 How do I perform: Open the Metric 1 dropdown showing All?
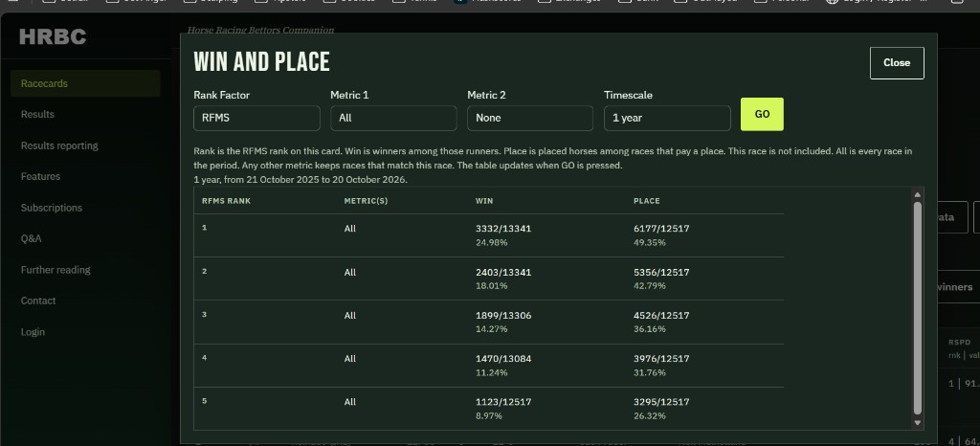(x=393, y=118)
